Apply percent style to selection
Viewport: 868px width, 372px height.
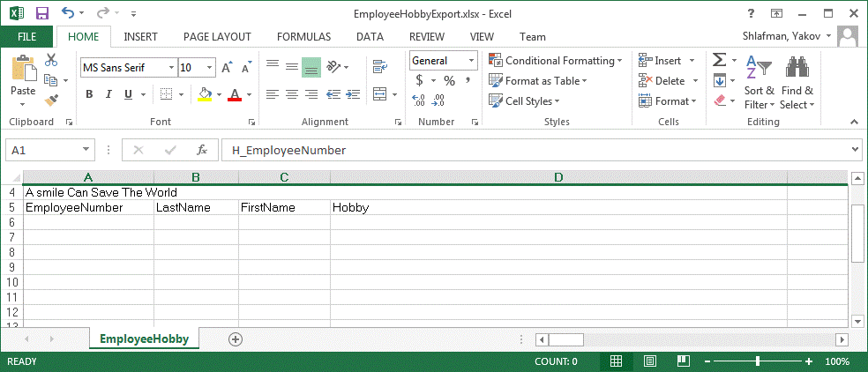point(449,80)
